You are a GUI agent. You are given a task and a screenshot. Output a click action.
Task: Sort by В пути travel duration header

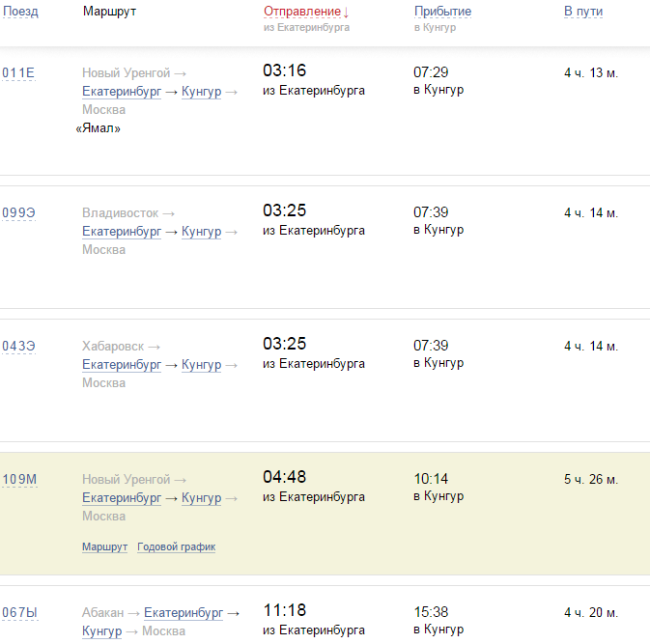click(x=583, y=12)
